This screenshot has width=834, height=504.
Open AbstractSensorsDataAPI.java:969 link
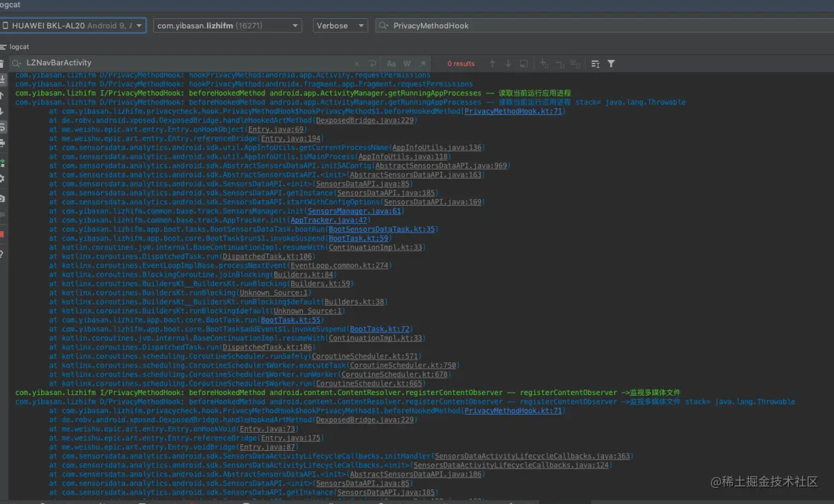click(441, 165)
